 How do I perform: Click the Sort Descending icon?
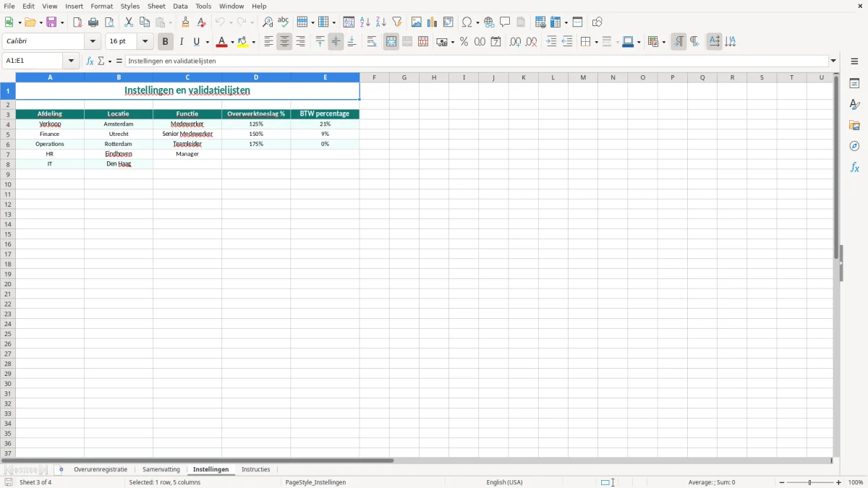point(381,22)
